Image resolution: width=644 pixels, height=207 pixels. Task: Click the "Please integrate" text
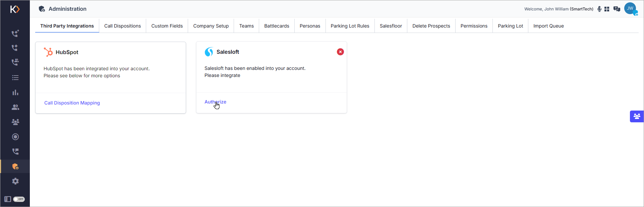222,75
